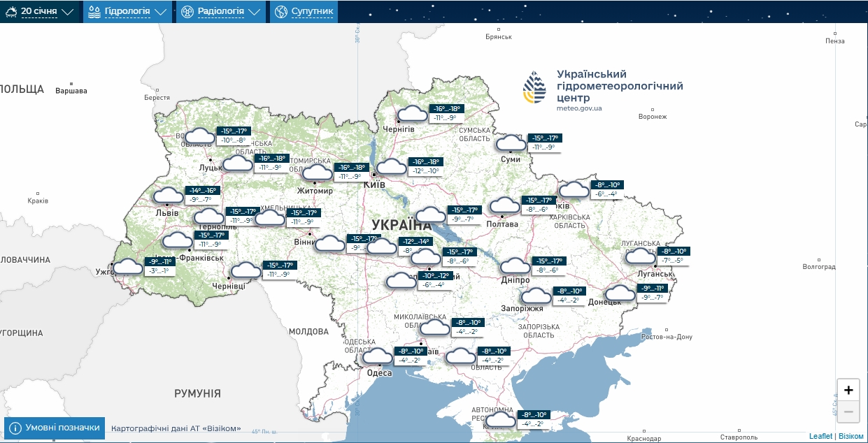The width and height of the screenshot is (868, 443).
Task: Click the cloud icon near Луганськ
Action: click(640, 256)
